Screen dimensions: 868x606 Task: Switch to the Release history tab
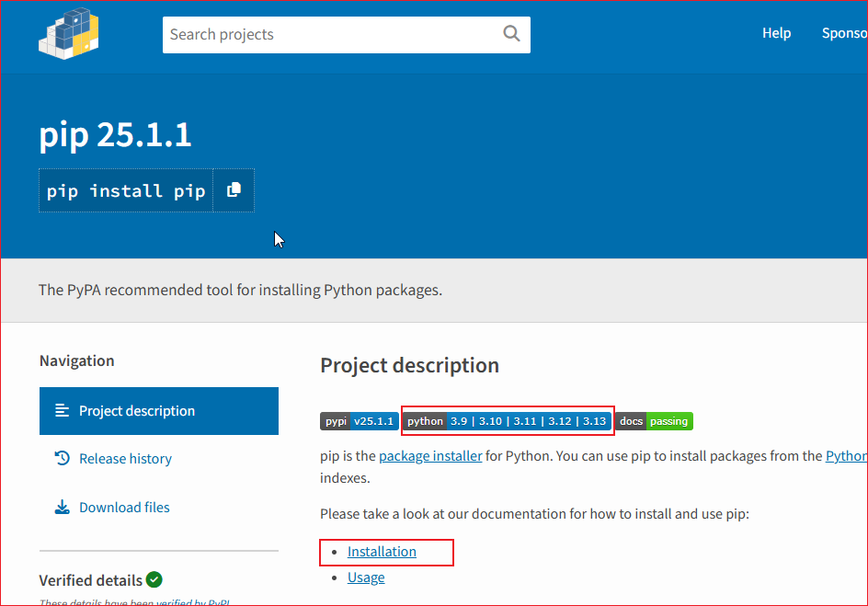(125, 459)
